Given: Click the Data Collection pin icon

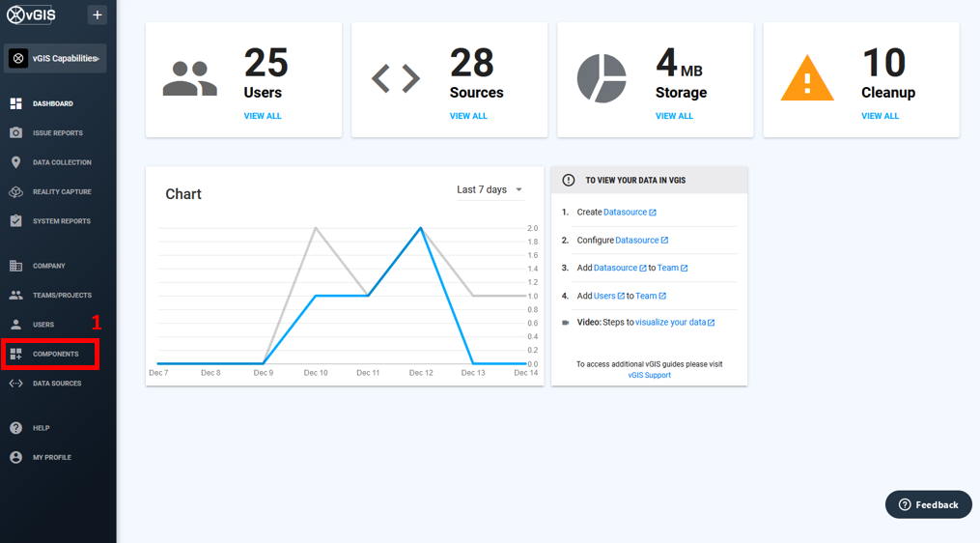Looking at the screenshot, I should point(16,162).
